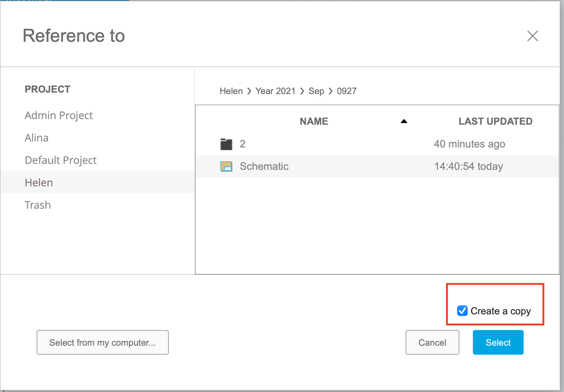Open the Helen project

point(38,182)
